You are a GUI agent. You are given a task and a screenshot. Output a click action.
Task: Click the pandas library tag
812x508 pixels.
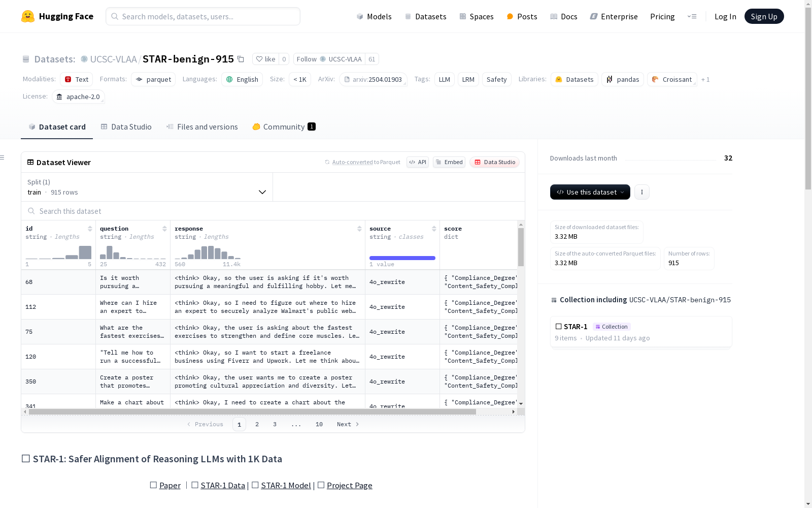(623, 79)
